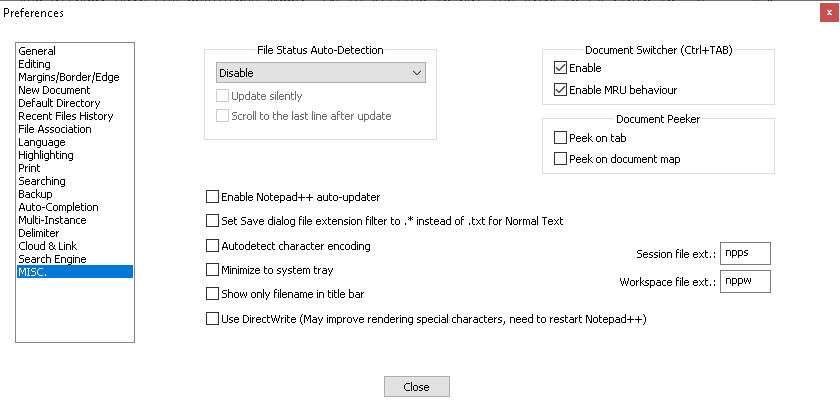This screenshot has height=408, width=840.
Task: Check Show only filename in title bar
Action: [212, 294]
